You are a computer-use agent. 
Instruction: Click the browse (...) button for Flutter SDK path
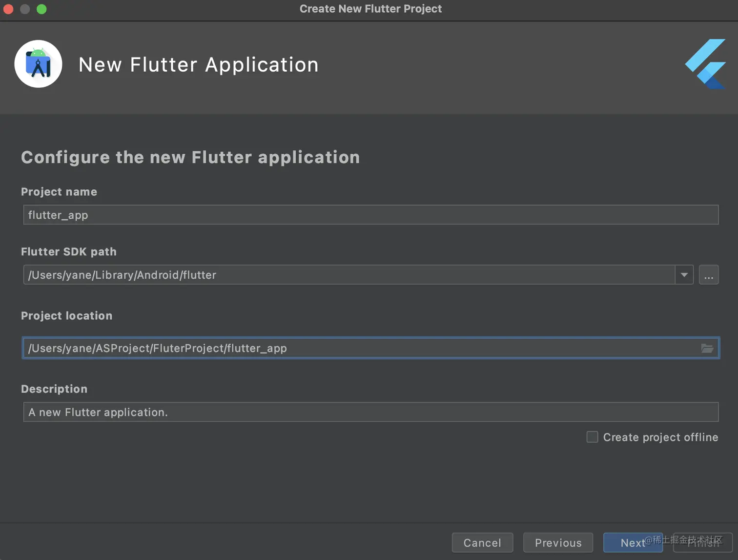point(709,274)
